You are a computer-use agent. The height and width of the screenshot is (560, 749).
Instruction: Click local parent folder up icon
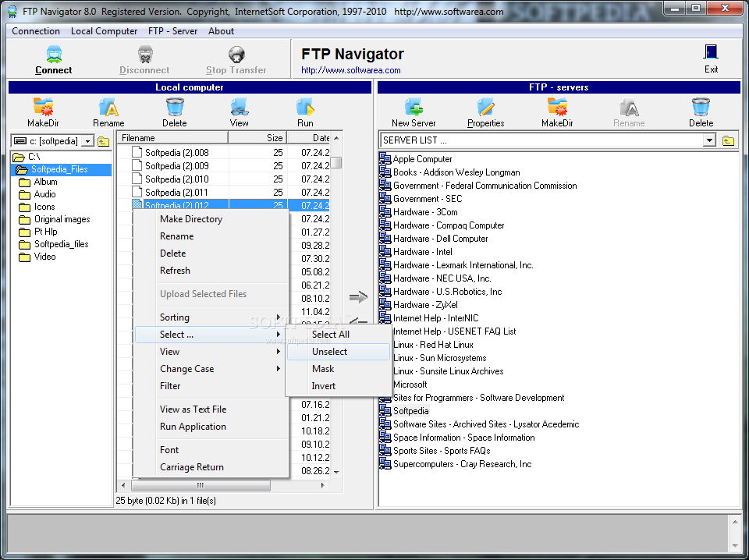103,141
